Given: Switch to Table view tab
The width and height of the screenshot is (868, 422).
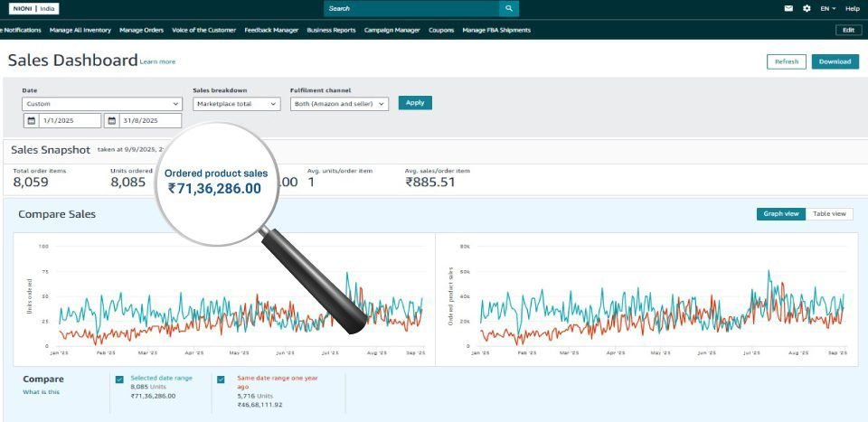Looking at the screenshot, I should pyautogui.click(x=829, y=214).
